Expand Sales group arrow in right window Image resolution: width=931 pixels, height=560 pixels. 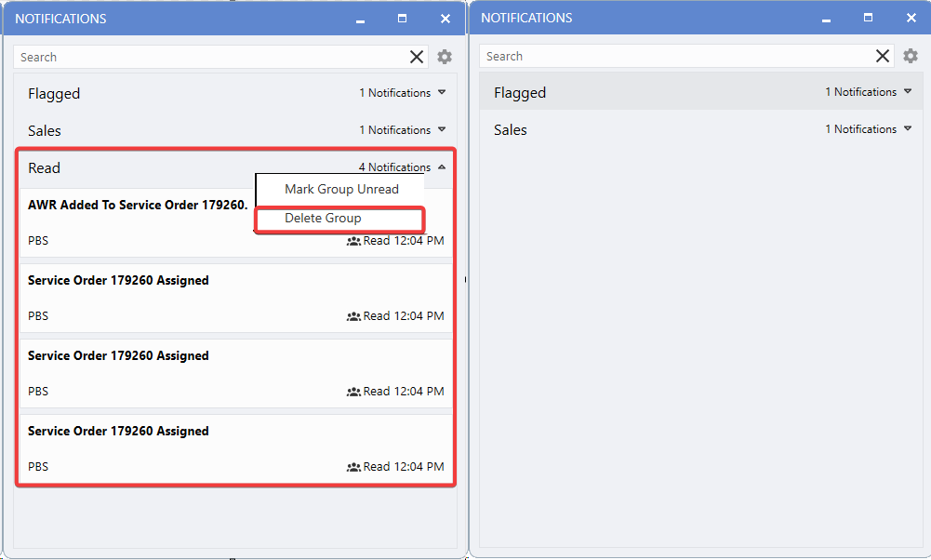pyautogui.click(x=908, y=128)
